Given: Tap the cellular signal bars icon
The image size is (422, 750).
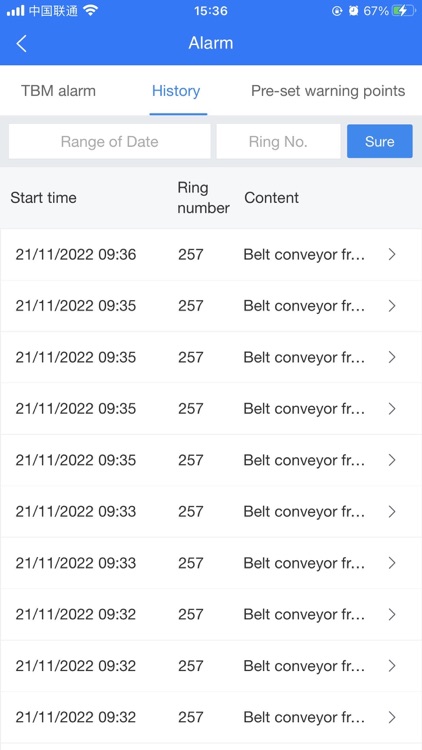Looking at the screenshot, I should click(x=15, y=11).
